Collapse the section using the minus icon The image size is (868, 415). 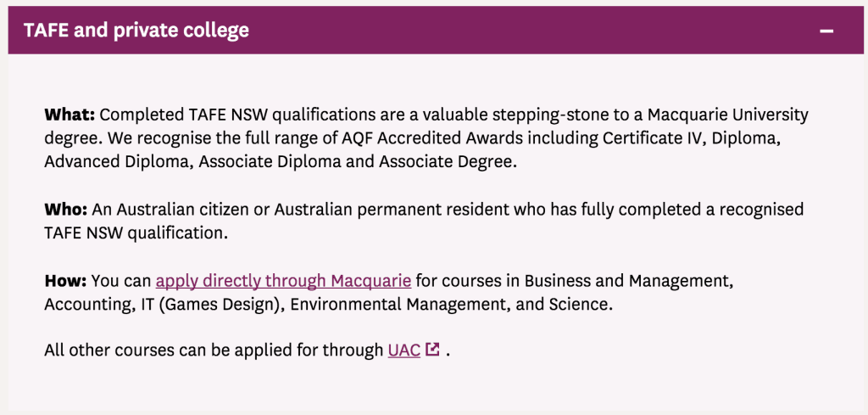pos(826,31)
